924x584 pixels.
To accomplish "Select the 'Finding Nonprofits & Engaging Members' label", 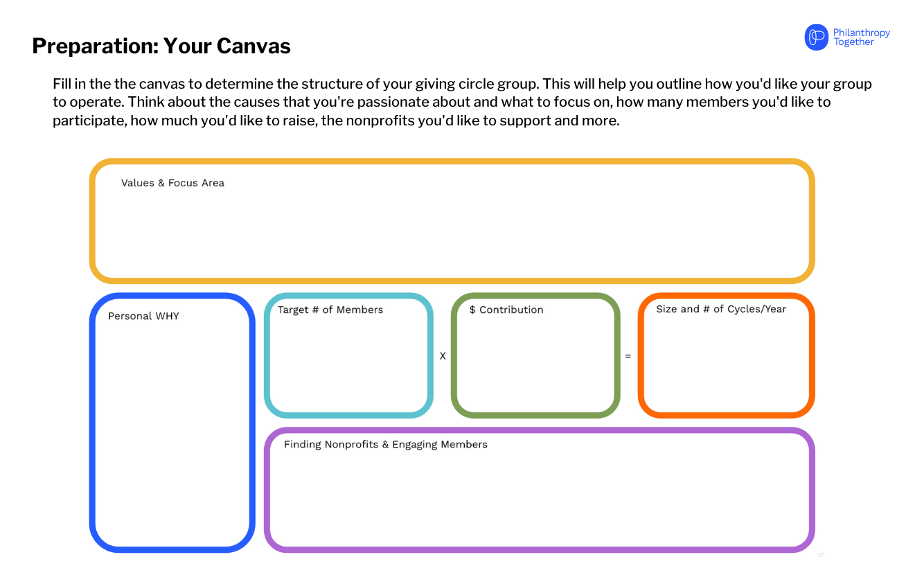I will (x=386, y=444).
